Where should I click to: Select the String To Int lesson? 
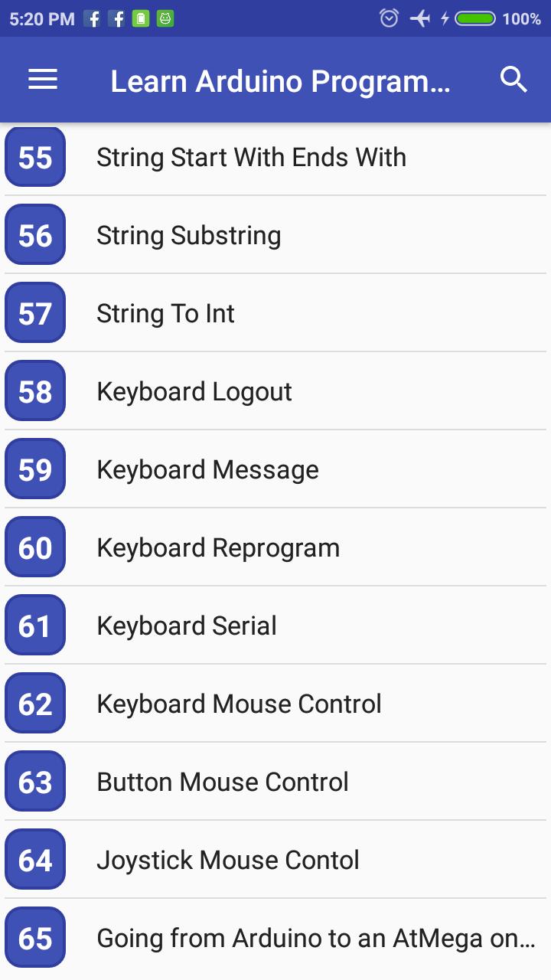tap(165, 314)
